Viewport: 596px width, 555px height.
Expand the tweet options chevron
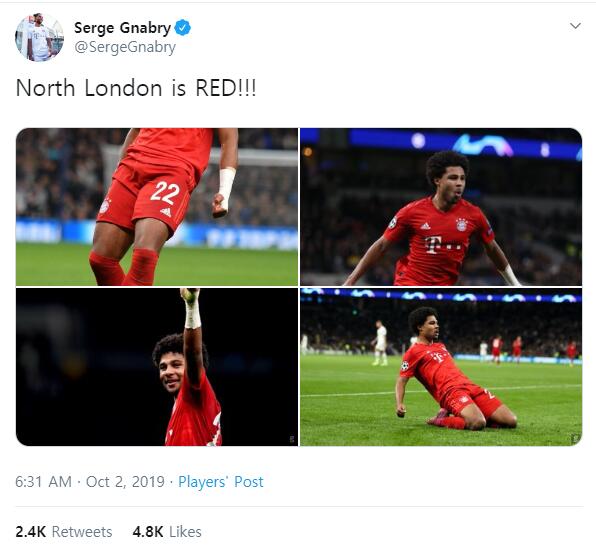click(x=575, y=26)
